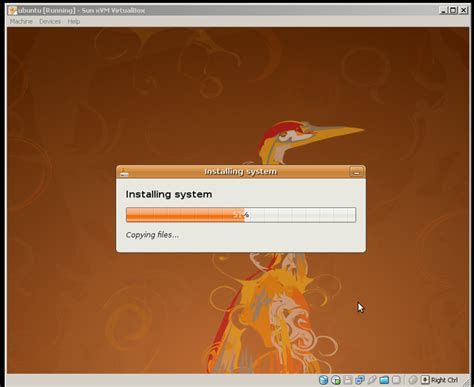Click the host key keyboard capture icon
The height and width of the screenshot is (387, 474).
pyautogui.click(x=425, y=380)
